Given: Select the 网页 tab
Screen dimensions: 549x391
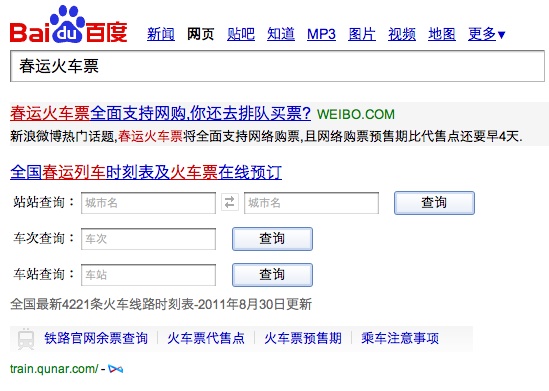Looking at the screenshot, I should click(x=201, y=34).
